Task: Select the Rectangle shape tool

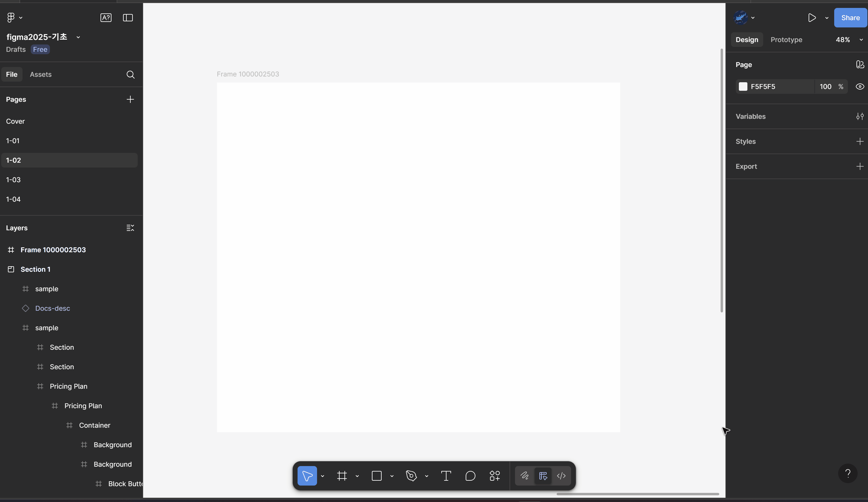Action: [x=376, y=476]
